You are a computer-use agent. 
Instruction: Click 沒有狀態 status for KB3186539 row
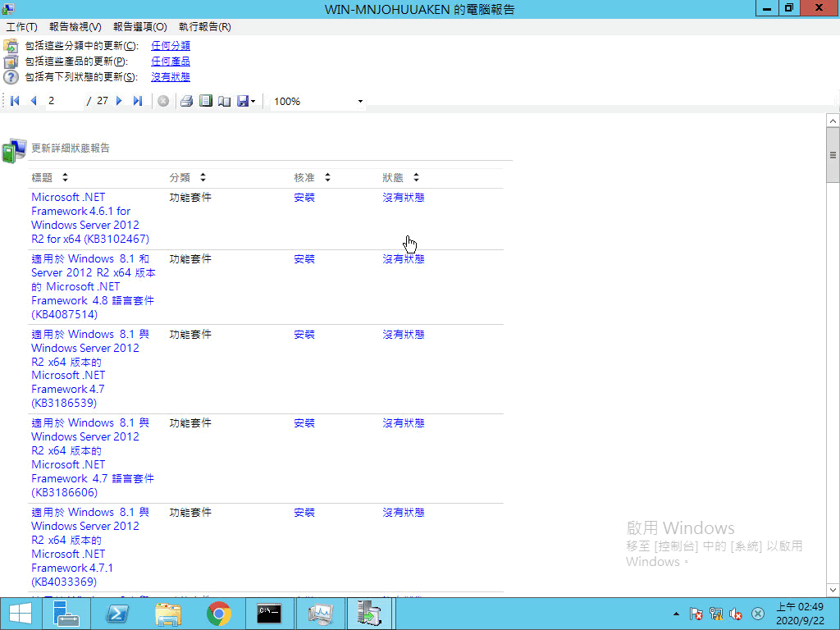click(x=404, y=335)
